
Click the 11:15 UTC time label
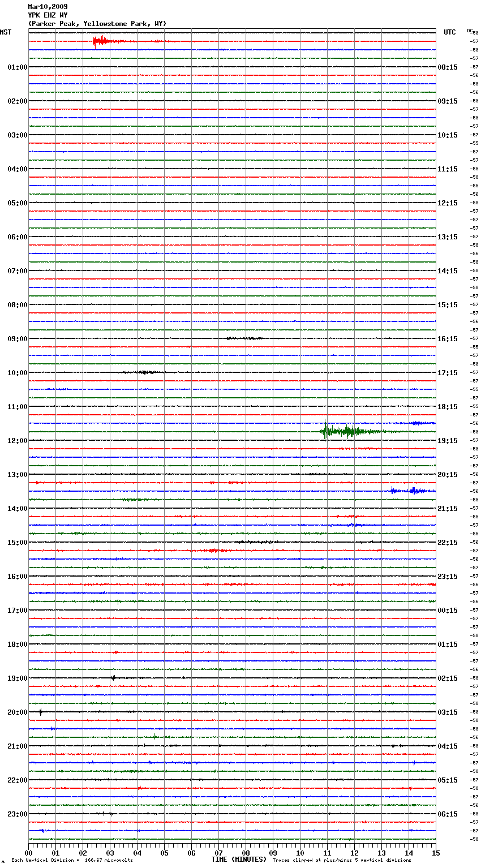(448, 169)
